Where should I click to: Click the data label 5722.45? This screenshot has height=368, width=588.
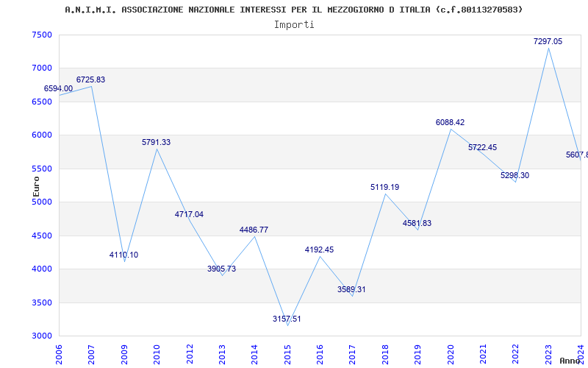(482, 148)
